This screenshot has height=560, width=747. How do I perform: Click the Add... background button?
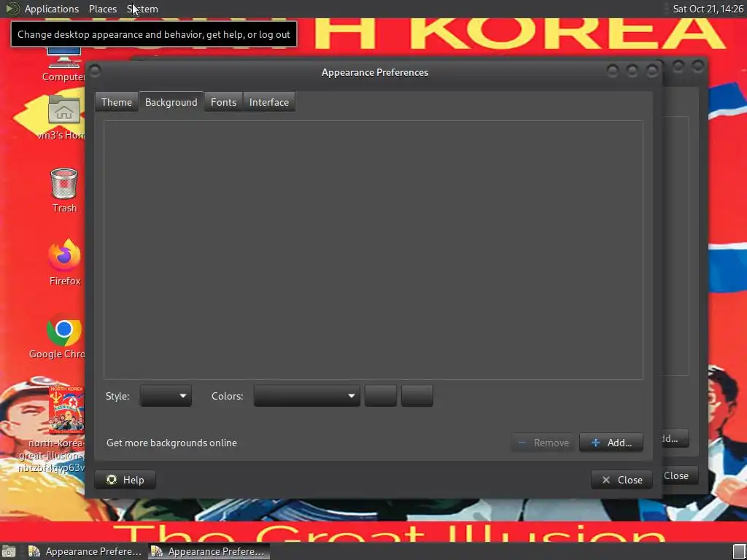point(611,443)
